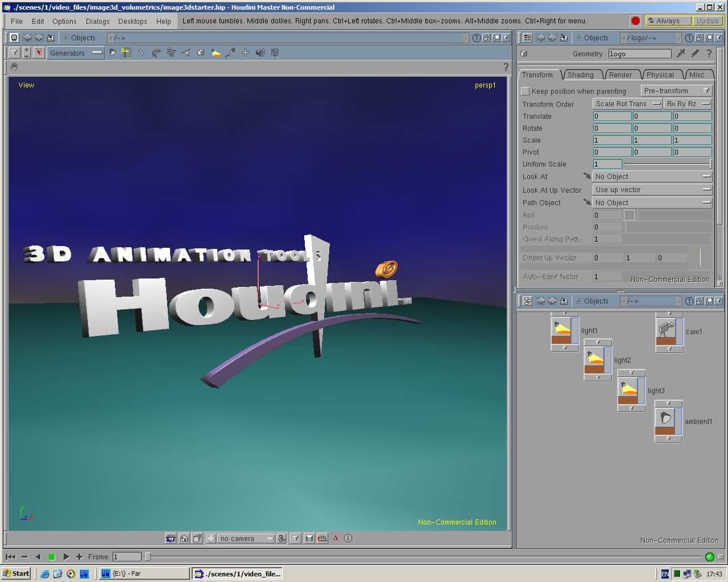
Task: Select the cam1 camera node
Action: tap(666, 331)
